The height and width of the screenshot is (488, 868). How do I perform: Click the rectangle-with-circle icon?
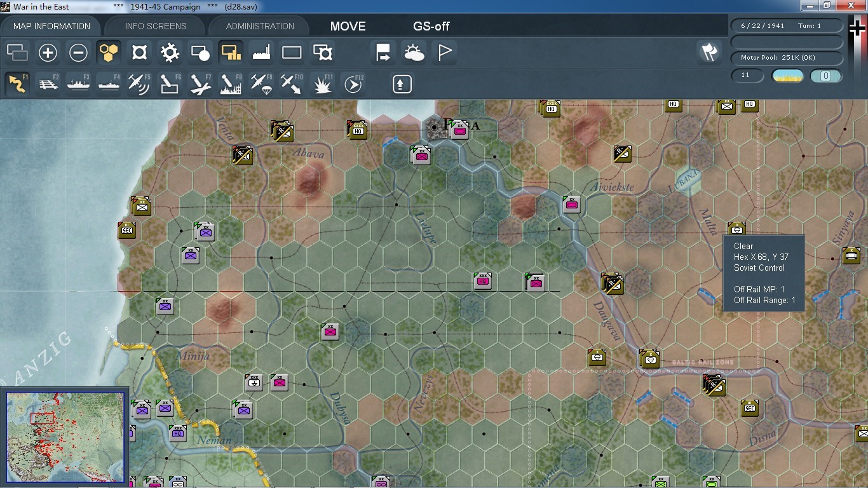pos(200,53)
